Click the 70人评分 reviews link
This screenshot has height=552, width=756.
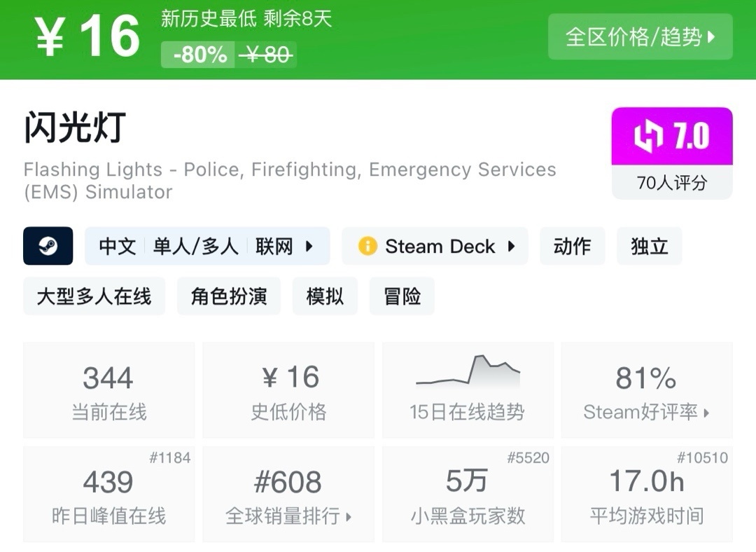(x=671, y=184)
